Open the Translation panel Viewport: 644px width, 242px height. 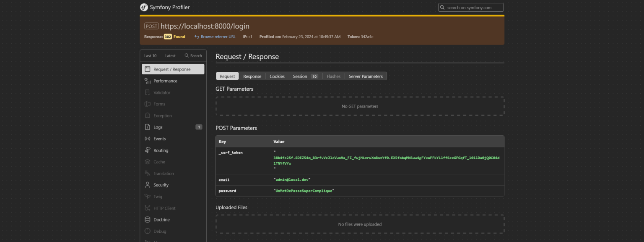(163, 173)
